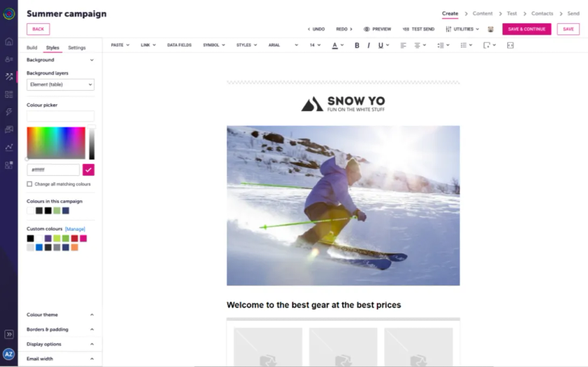Image resolution: width=588 pixels, height=367 pixels.
Task: Switch to the Styles tab
Action: [x=53, y=48]
